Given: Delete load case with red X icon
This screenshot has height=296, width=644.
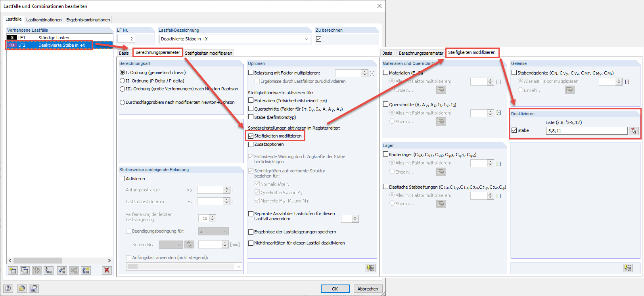Looking at the screenshot, I should coord(106,270).
